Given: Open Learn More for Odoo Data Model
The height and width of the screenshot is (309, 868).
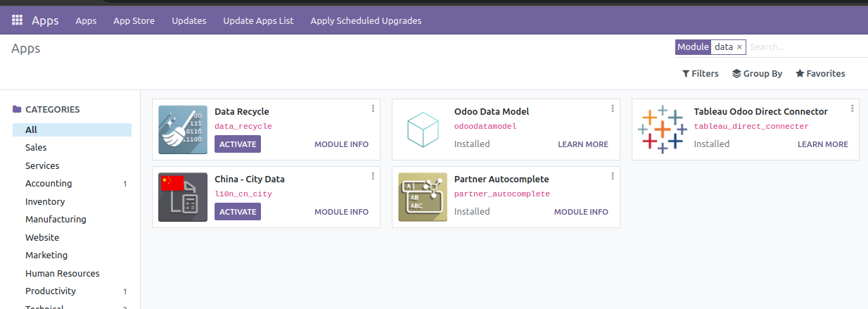Looking at the screenshot, I should click(583, 144).
